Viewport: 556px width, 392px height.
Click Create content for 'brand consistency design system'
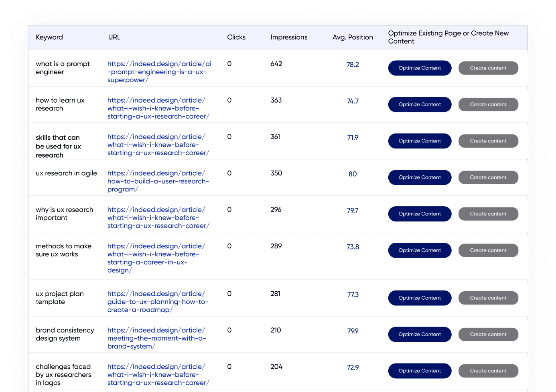point(488,334)
